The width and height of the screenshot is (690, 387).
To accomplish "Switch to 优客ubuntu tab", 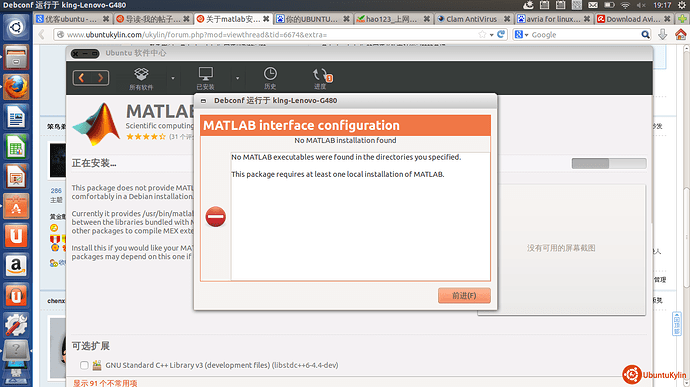I will pyautogui.click(x=73, y=19).
